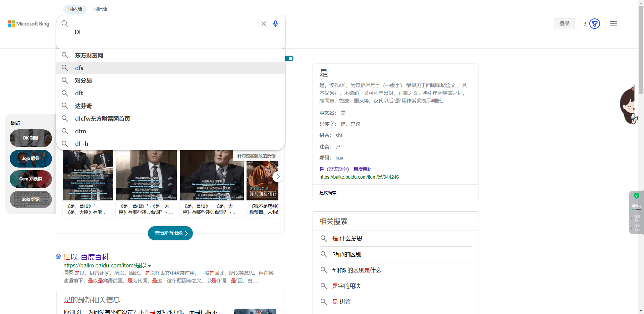Advance the image carousel with the right arrow
The width and height of the screenshot is (644, 314).
[278, 177]
